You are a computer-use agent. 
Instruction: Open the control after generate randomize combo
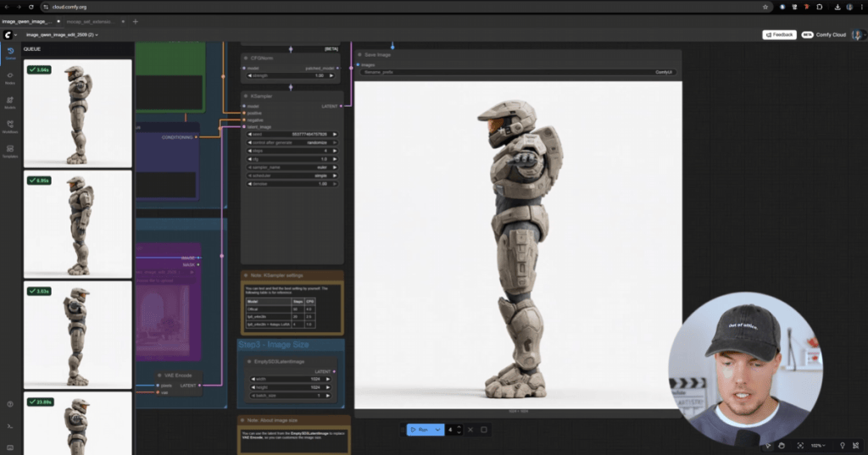[292, 142]
